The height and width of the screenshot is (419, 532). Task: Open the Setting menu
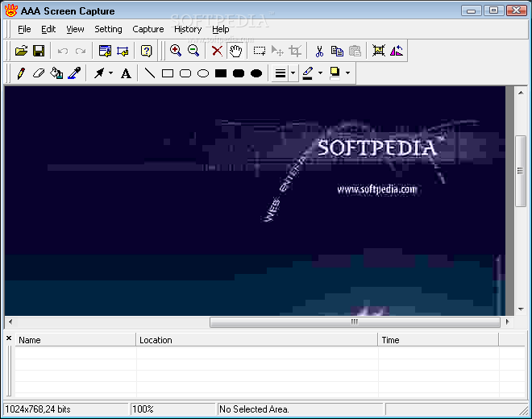pyautogui.click(x=108, y=29)
